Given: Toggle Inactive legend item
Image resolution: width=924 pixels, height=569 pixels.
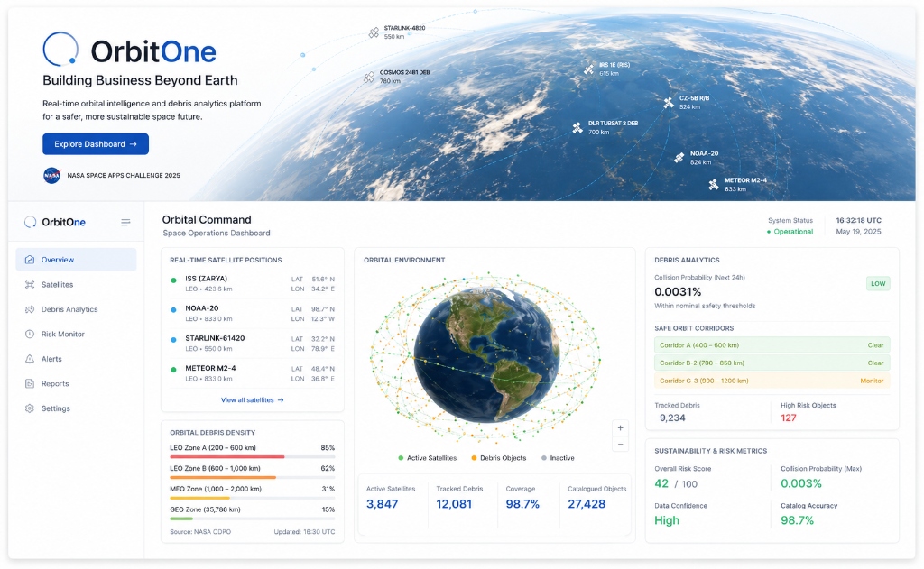Looking at the screenshot, I should (558, 458).
